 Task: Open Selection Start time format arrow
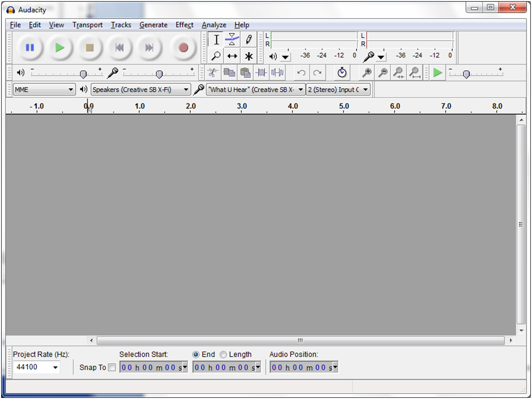coord(185,367)
